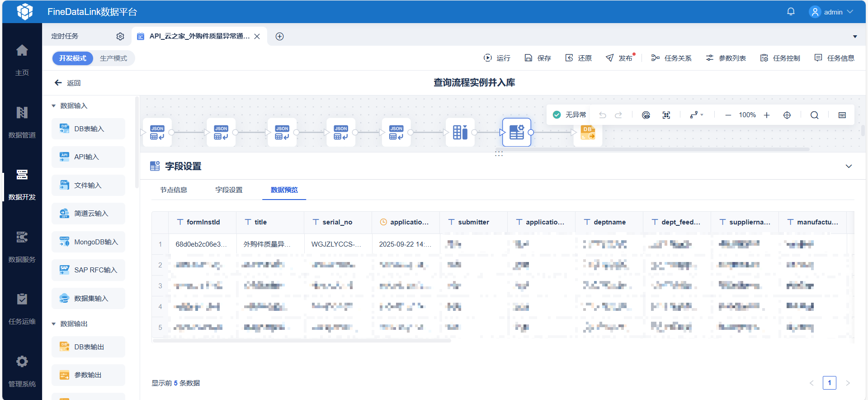The height and width of the screenshot is (400, 868).
Task: Open the 数据开发 section in the sidebar
Action: click(x=22, y=184)
